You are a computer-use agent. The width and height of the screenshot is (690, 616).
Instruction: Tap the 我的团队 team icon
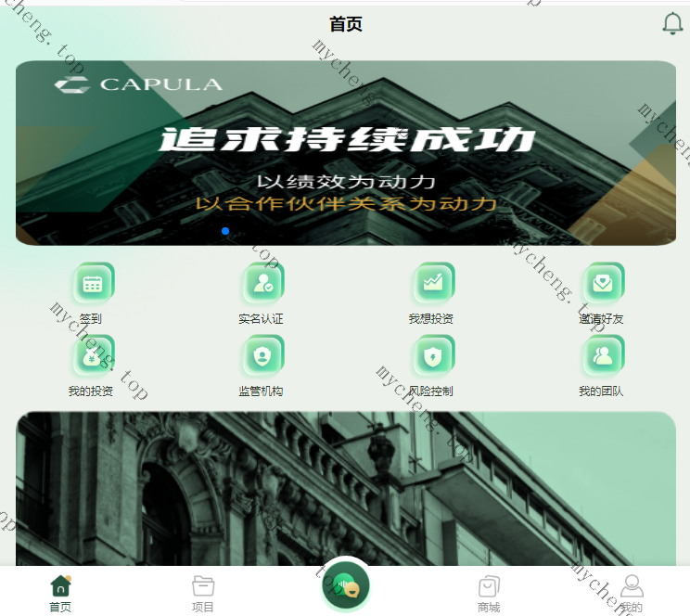[604, 355]
